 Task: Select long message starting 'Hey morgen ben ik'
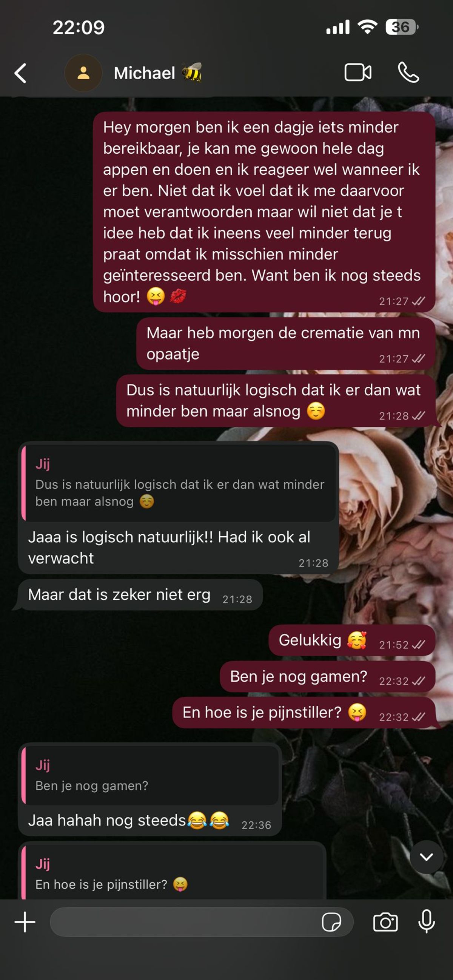pos(264,212)
